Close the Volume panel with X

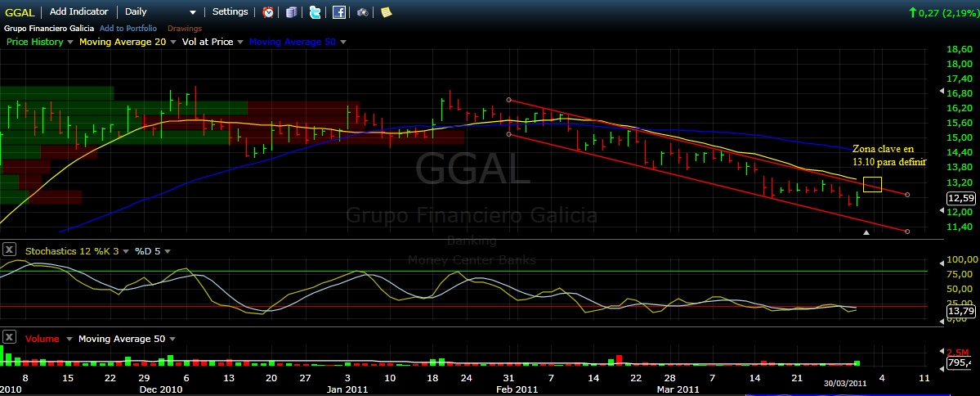click(x=9, y=339)
